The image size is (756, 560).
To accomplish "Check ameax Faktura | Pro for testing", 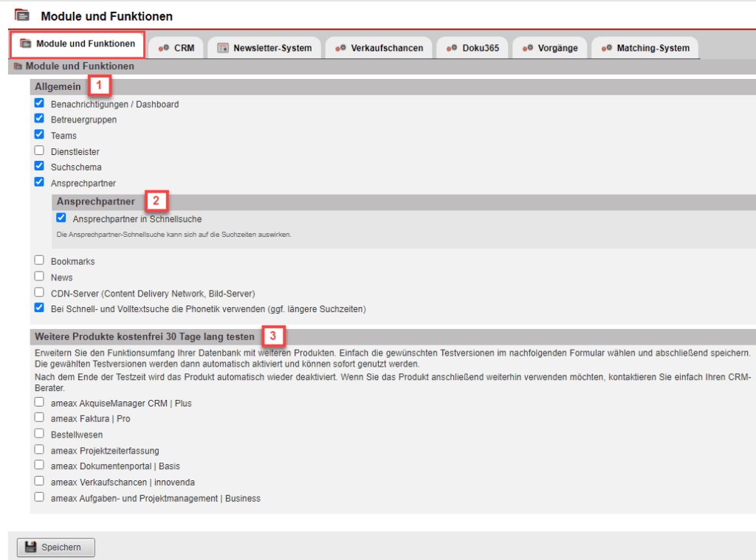I will (38, 418).
